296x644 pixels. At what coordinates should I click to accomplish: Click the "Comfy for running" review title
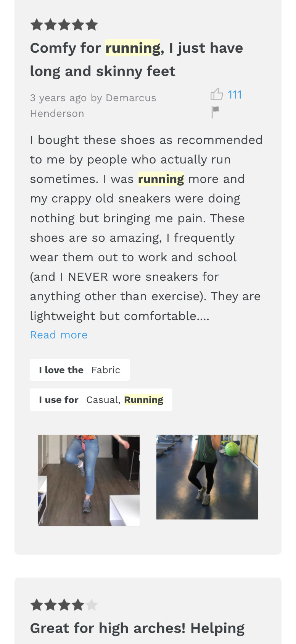coord(136,60)
